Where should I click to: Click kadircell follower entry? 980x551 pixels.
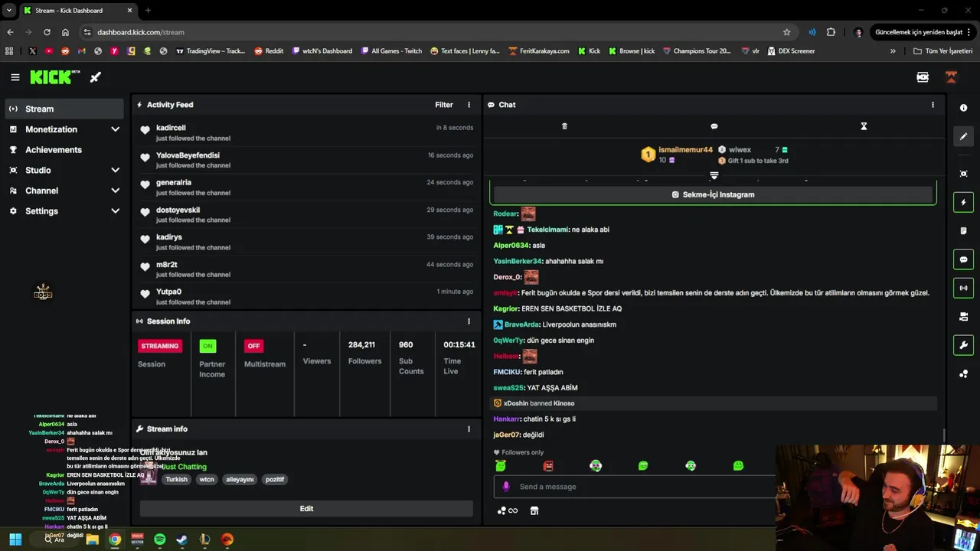[306, 132]
